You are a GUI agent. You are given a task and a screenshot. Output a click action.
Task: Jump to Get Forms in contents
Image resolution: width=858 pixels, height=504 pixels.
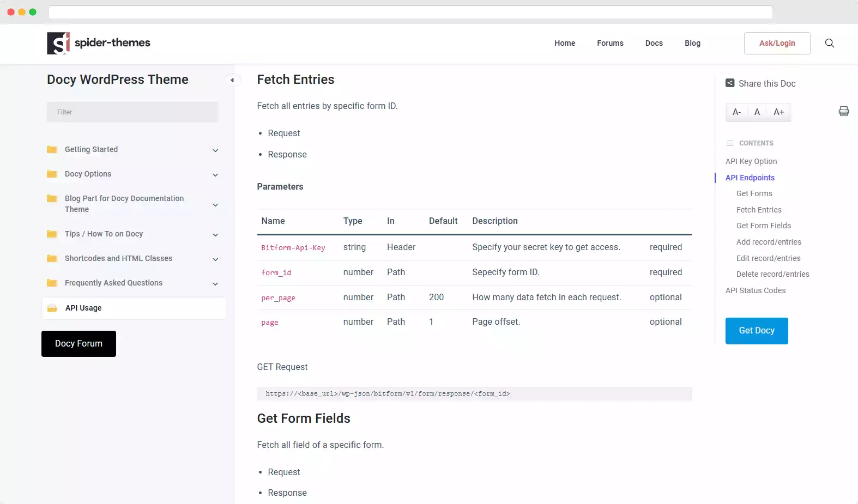click(x=754, y=193)
